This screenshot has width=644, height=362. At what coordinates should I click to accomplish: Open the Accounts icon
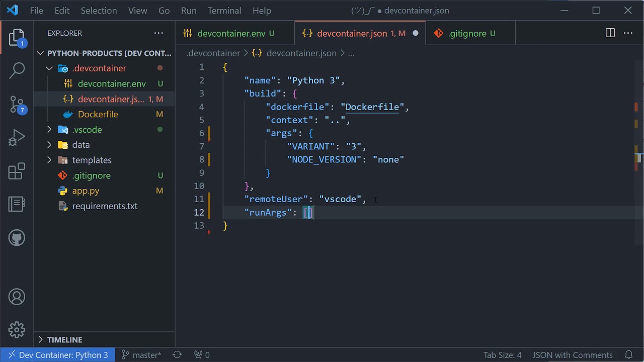[17, 297]
